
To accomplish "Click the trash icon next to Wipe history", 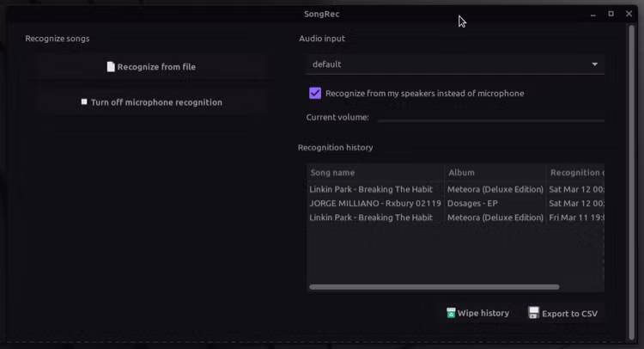I will [451, 313].
